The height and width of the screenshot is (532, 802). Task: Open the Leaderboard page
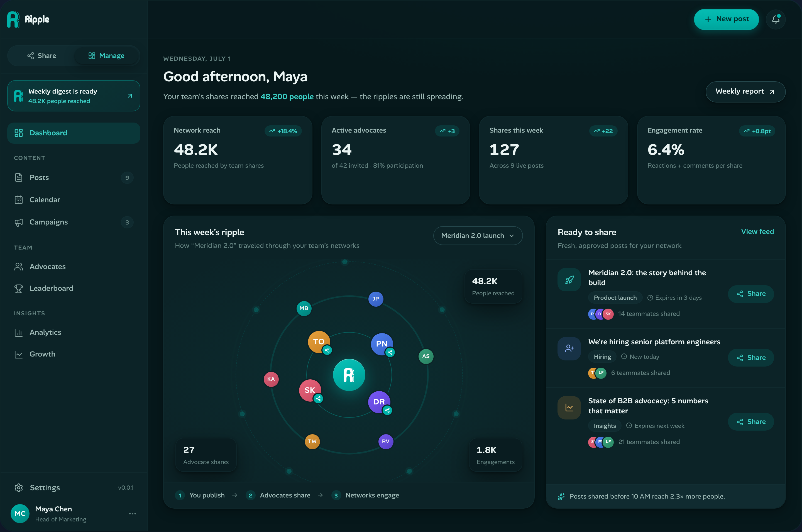74,288
